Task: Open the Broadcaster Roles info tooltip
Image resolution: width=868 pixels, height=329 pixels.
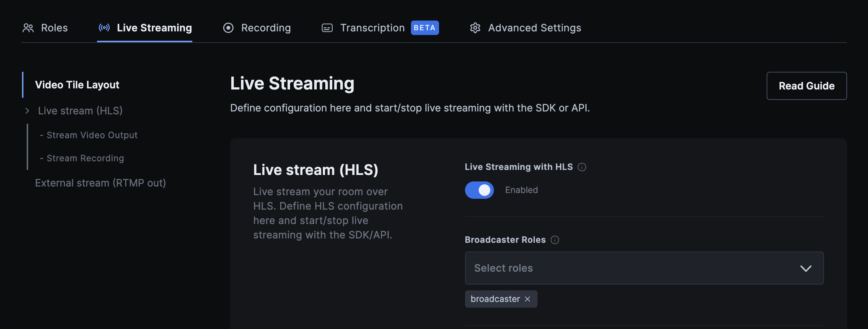Action: (x=555, y=240)
